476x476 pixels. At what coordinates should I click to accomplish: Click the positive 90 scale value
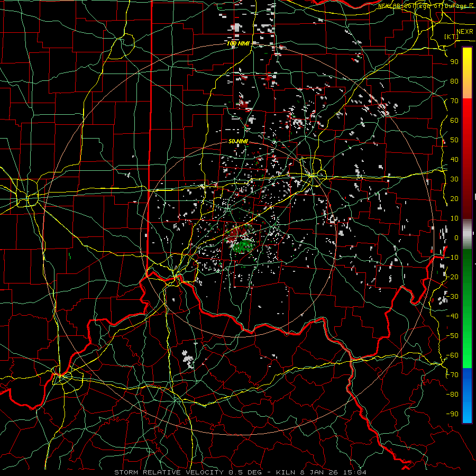pyautogui.click(x=454, y=62)
